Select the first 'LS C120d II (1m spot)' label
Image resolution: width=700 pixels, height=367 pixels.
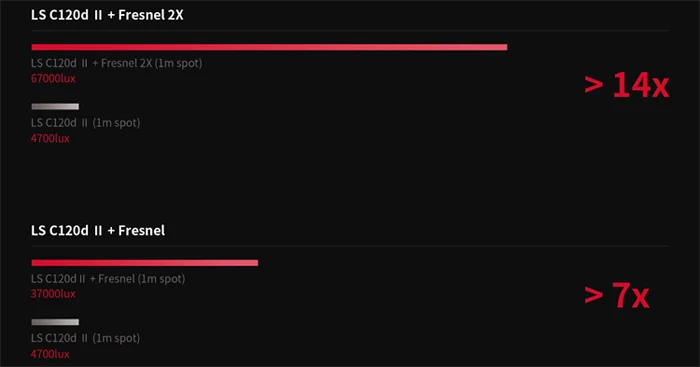coord(85,123)
